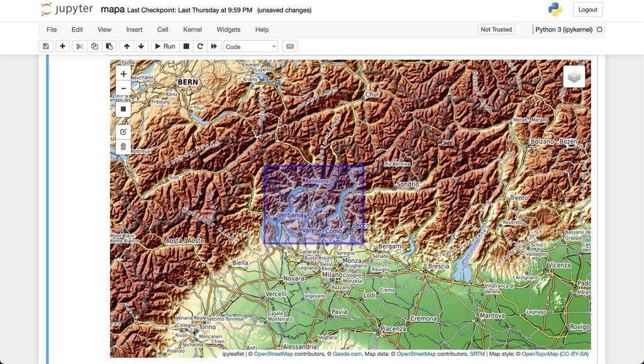Click the Lodi label on the map

pos(369,295)
